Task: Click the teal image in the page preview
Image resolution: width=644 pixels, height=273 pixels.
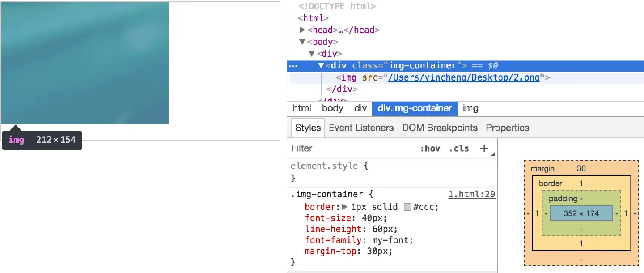Action: (85, 63)
